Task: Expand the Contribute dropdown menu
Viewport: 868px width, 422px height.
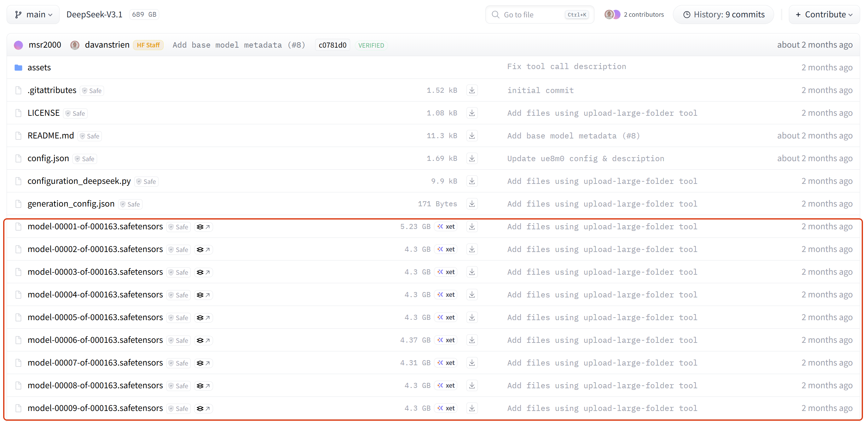Action: (824, 15)
